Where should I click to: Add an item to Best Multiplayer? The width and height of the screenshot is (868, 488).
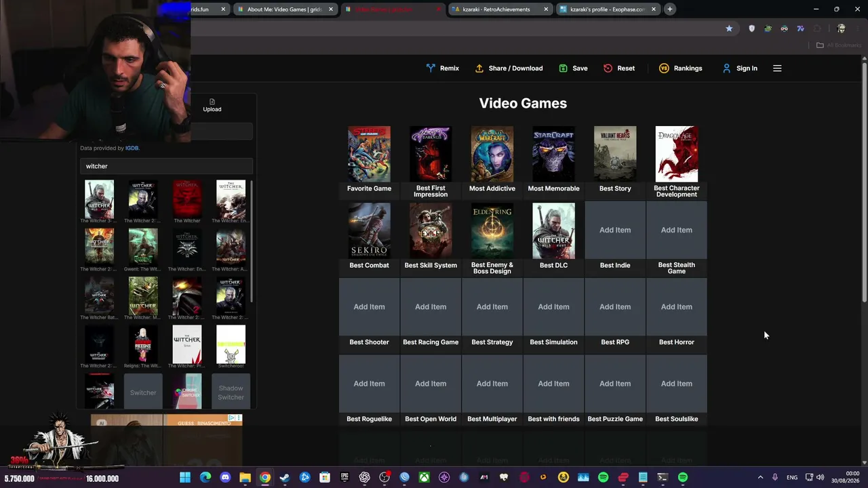click(492, 384)
